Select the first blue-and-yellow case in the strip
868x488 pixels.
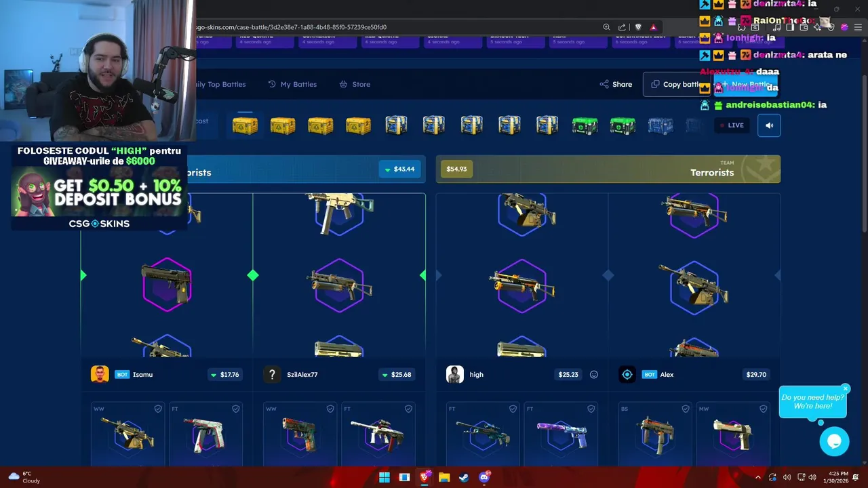click(x=396, y=125)
